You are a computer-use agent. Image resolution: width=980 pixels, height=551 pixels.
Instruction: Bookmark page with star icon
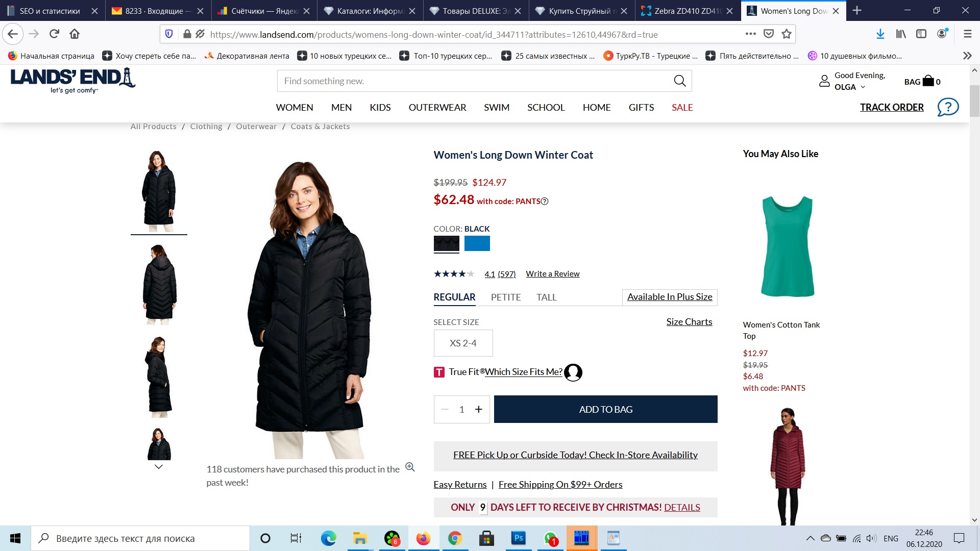[787, 34]
